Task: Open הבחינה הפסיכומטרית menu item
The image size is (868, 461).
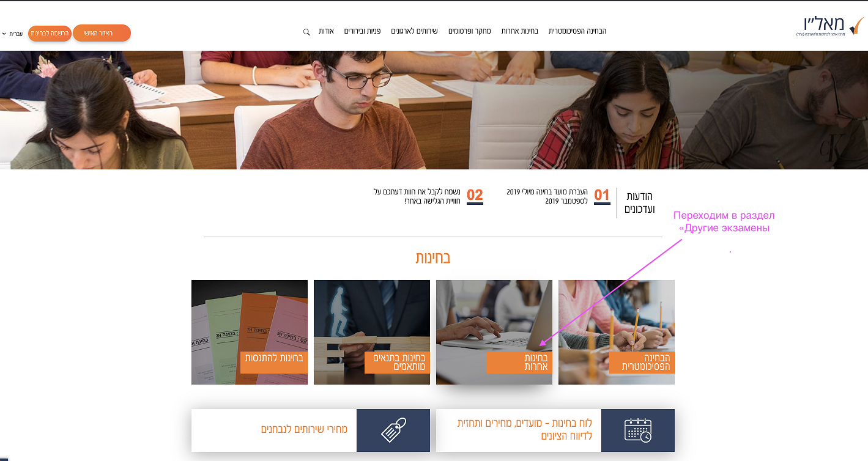Action: coord(577,31)
